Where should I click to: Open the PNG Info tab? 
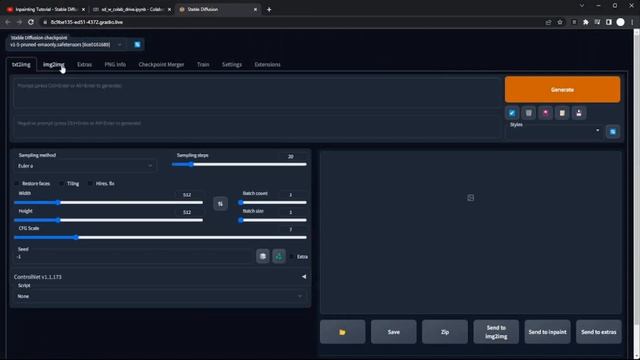115,64
